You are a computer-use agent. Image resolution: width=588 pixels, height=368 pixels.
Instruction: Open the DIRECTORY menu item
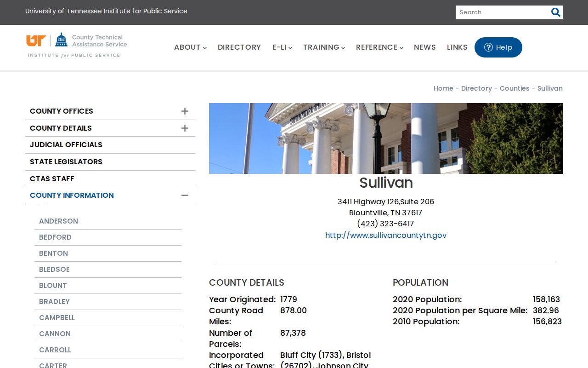[239, 47]
